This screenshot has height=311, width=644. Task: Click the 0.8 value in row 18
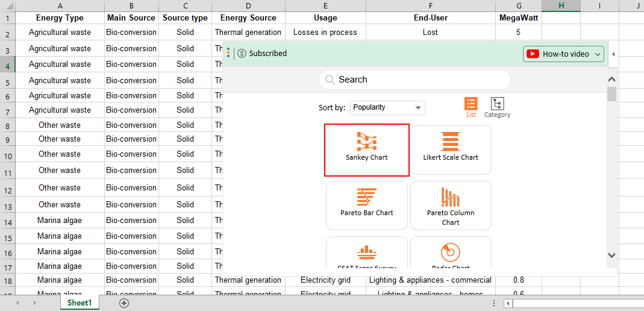click(x=519, y=280)
